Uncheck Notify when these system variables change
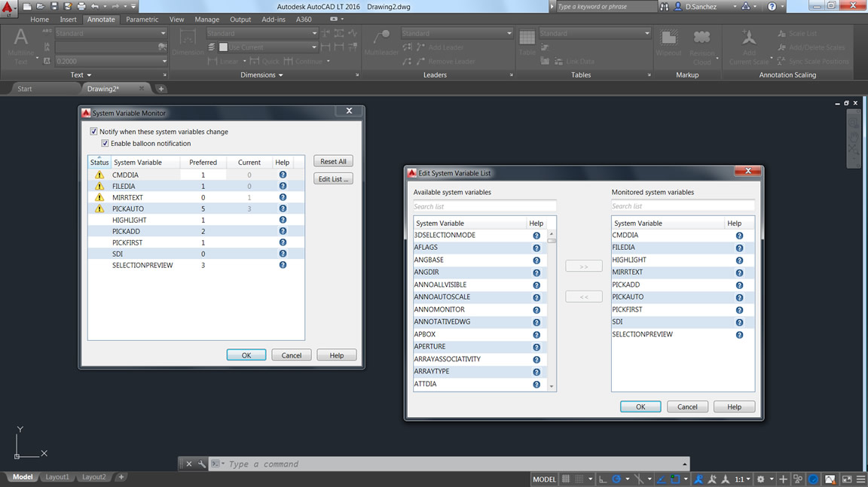This screenshot has width=868, height=487. tap(94, 132)
